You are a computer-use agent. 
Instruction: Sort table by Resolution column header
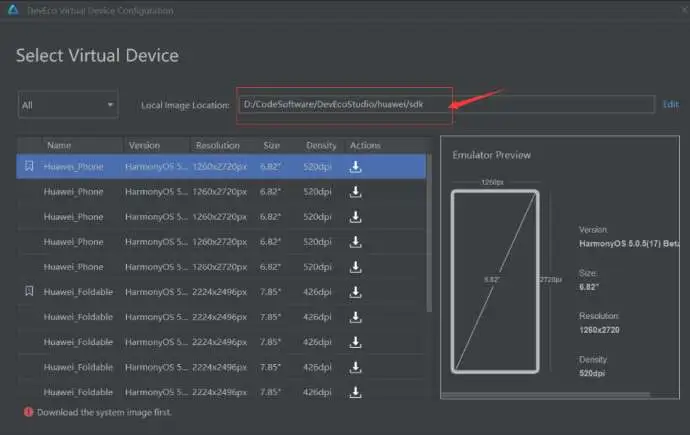(218, 145)
